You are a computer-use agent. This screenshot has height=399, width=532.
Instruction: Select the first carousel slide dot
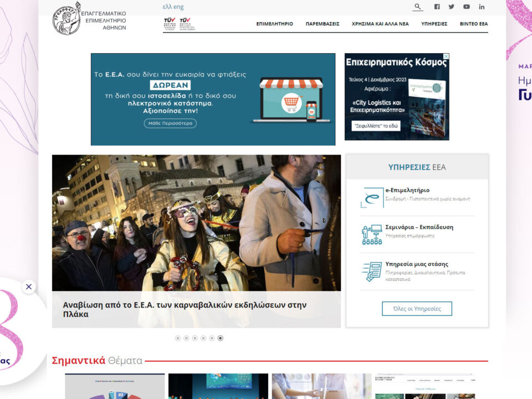[x=178, y=338]
